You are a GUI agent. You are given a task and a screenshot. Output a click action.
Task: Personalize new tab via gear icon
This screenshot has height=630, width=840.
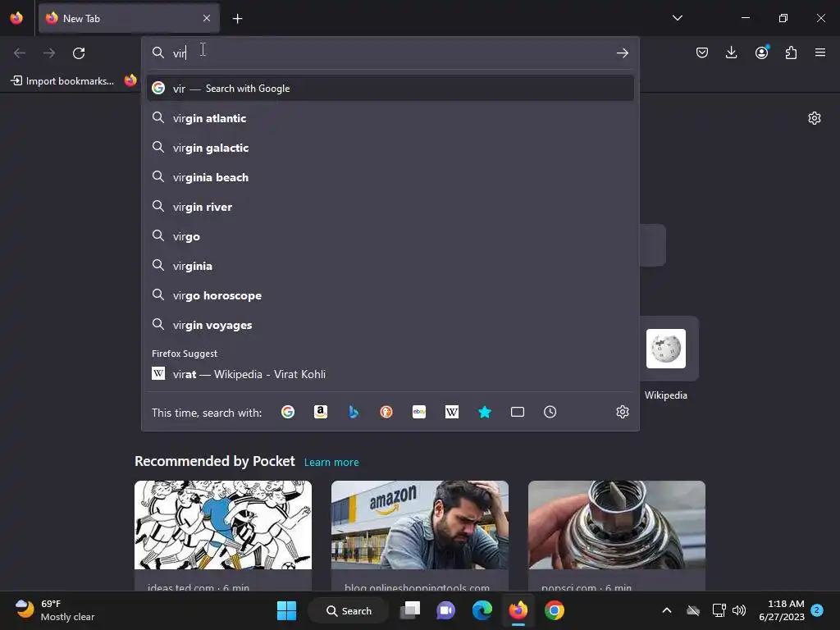(x=815, y=118)
